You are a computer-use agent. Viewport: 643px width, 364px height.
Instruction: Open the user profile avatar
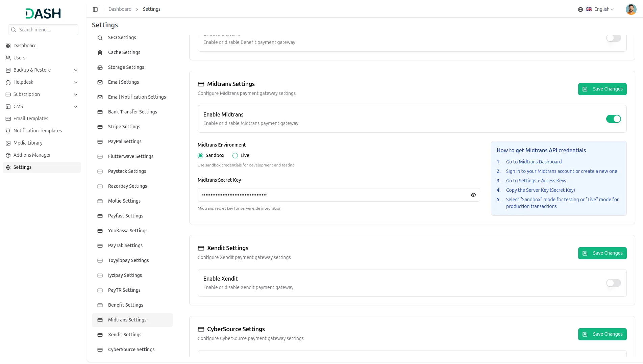coord(631,9)
